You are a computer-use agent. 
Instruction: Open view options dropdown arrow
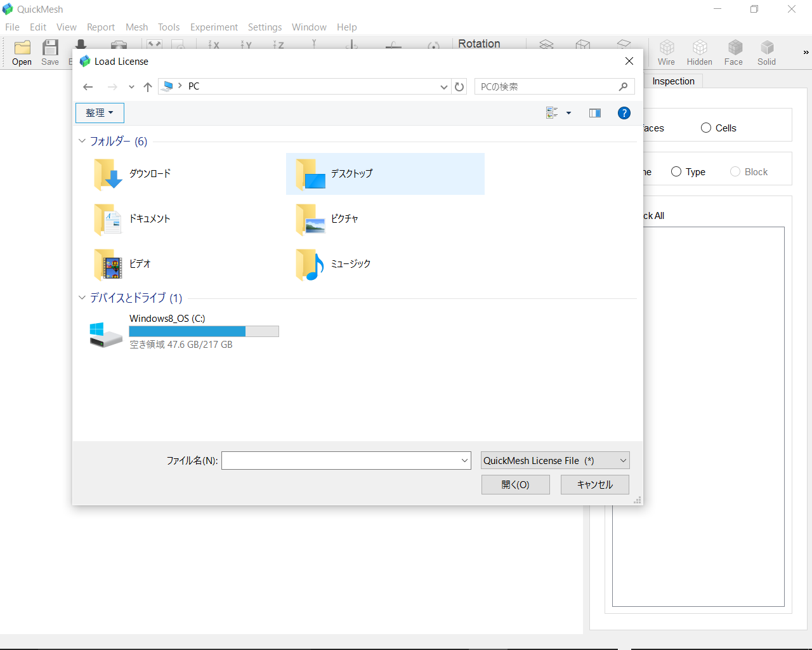568,113
